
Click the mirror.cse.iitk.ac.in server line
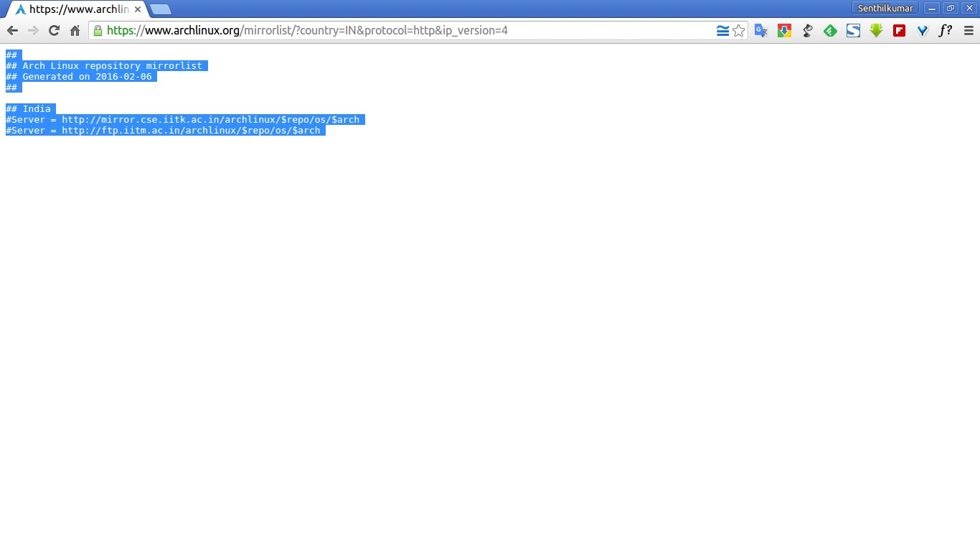185,120
